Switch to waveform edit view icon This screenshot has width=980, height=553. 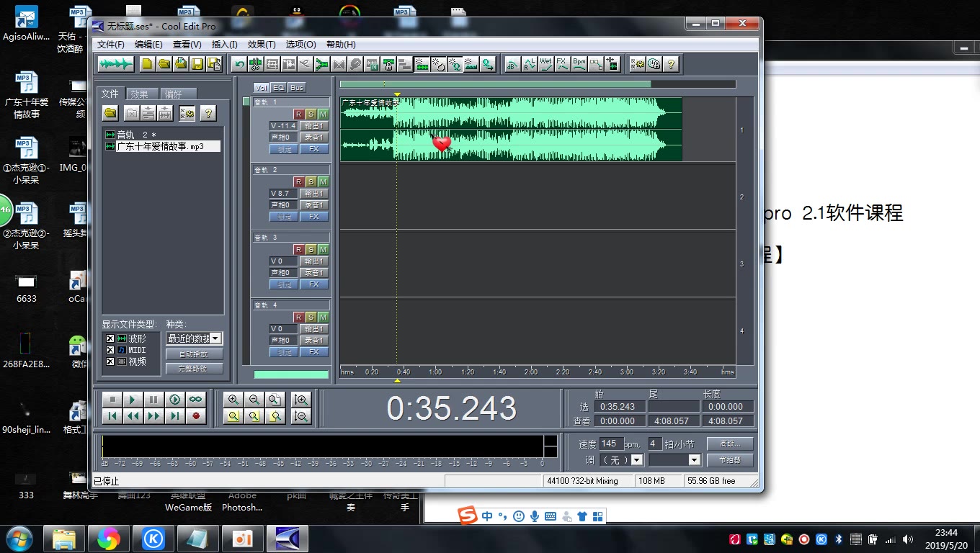point(115,64)
